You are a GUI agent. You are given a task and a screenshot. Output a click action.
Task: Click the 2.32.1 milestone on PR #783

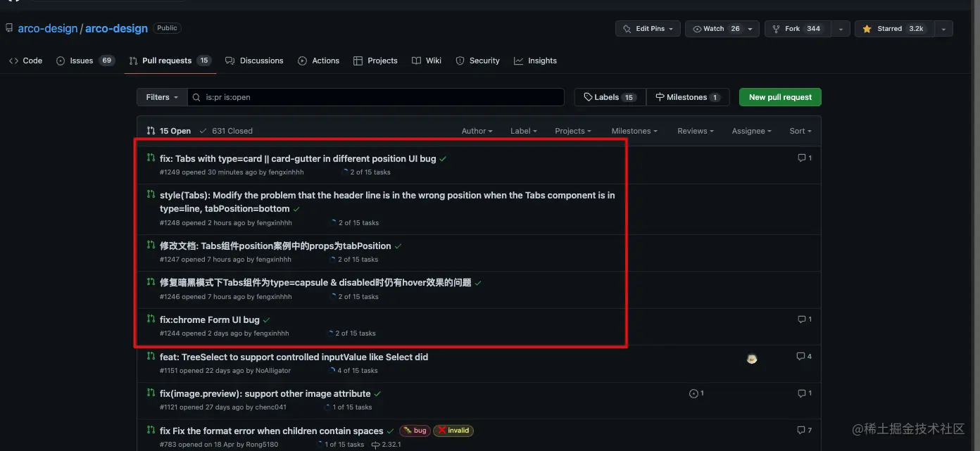[x=386, y=445]
